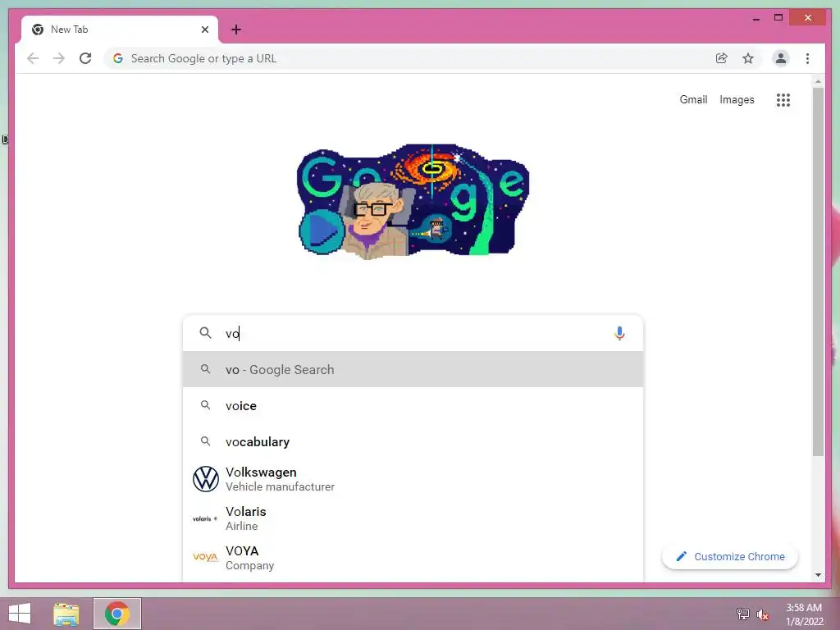Viewport: 840px width, 630px height.
Task: Click the browser forward arrow
Action: coord(59,58)
